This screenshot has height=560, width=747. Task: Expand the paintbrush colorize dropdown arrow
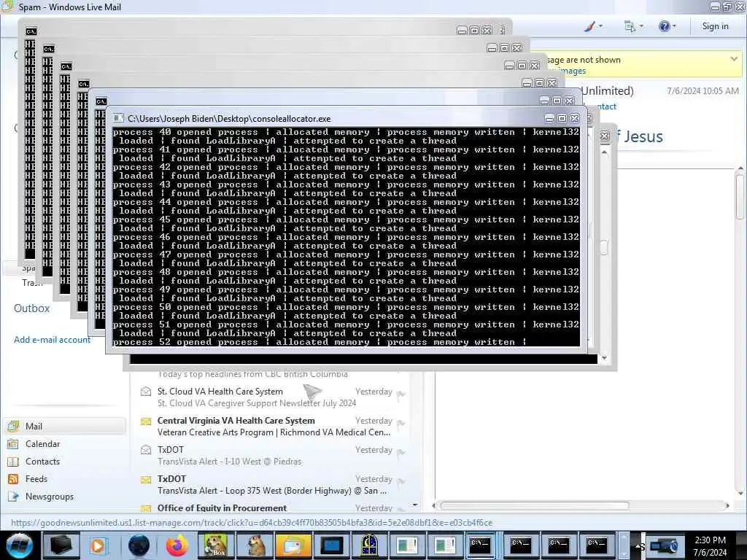click(601, 26)
